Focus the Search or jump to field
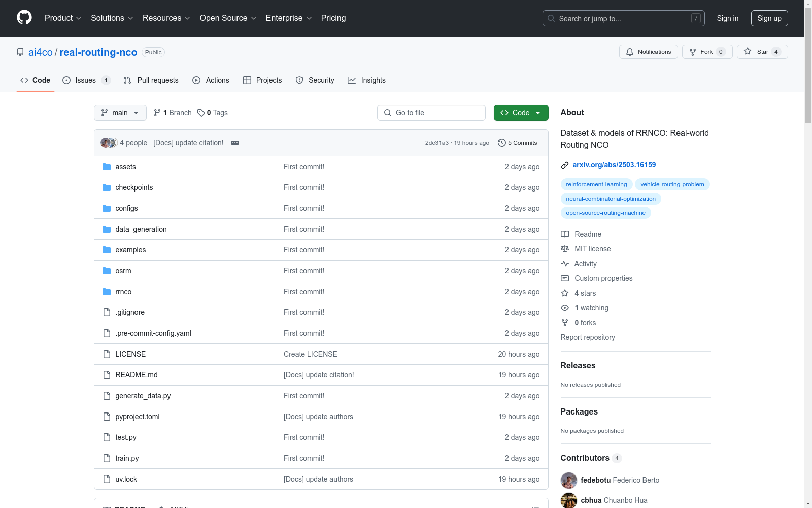 pos(624,18)
